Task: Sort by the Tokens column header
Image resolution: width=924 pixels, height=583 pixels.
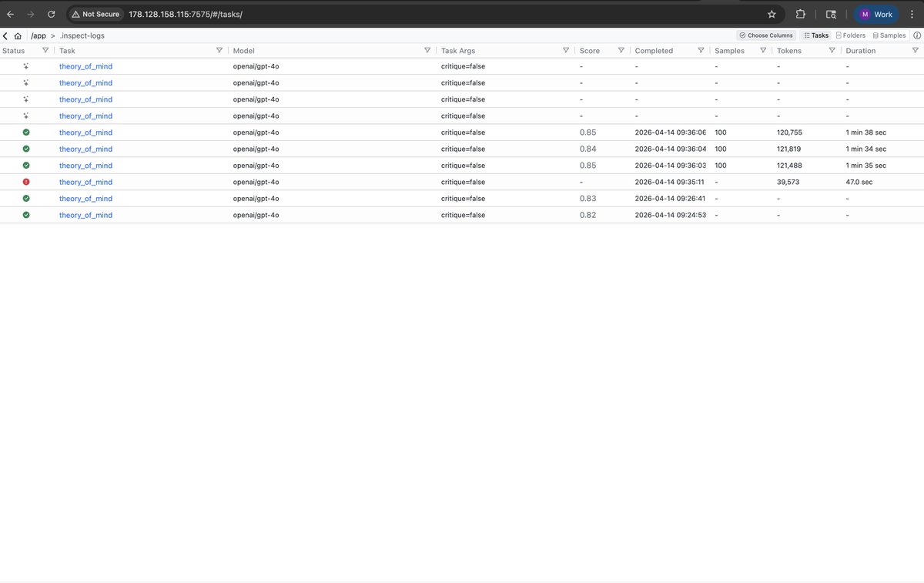Action: 789,51
